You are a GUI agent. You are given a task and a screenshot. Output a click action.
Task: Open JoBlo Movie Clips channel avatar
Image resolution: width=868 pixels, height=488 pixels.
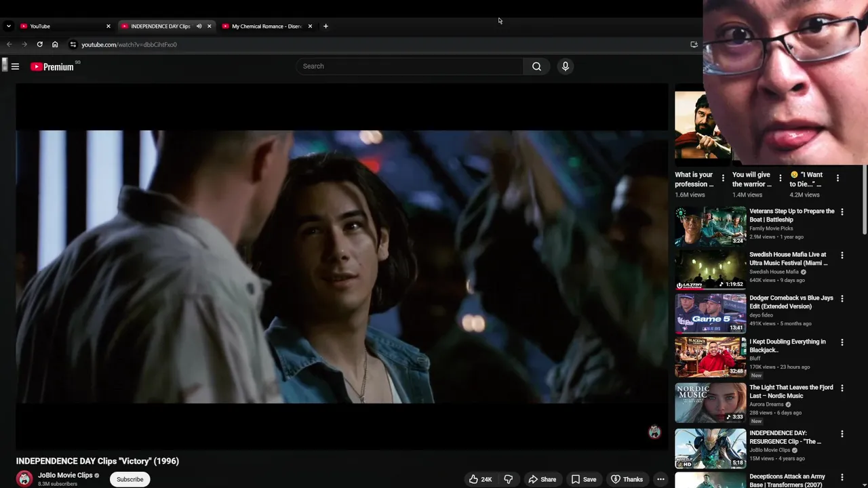point(24,479)
